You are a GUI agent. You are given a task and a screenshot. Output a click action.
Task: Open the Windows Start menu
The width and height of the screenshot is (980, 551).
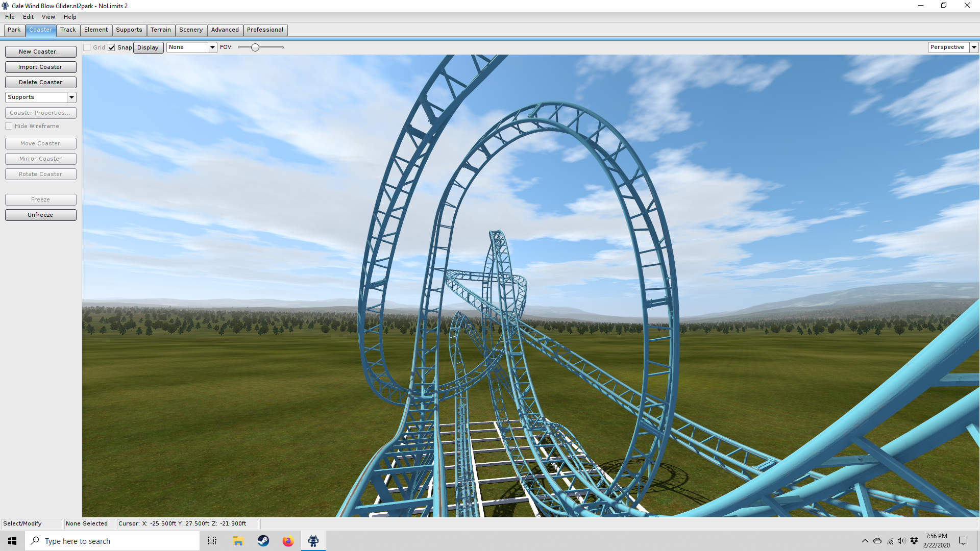click(12, 541)
